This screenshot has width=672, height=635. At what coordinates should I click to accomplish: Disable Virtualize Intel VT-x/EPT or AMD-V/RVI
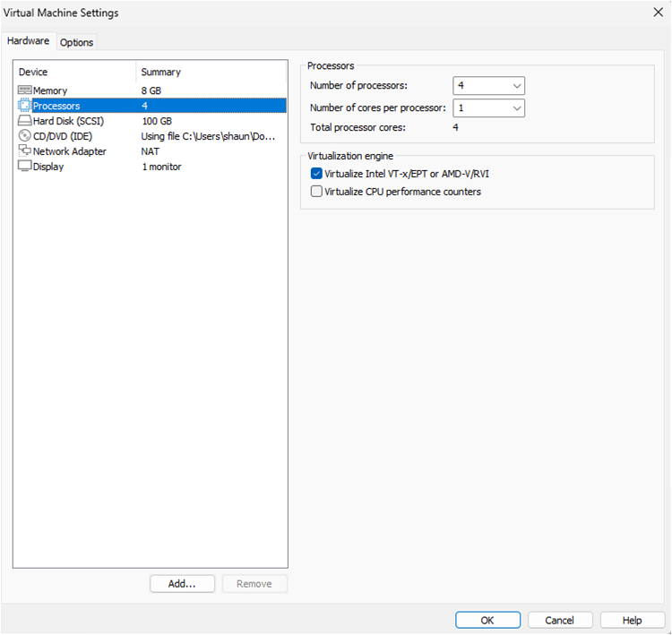316,174
